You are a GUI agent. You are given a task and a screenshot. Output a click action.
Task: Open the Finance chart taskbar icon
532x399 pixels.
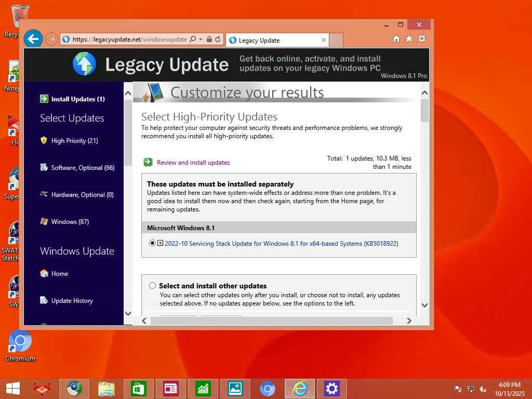click(x=203, y=389)
